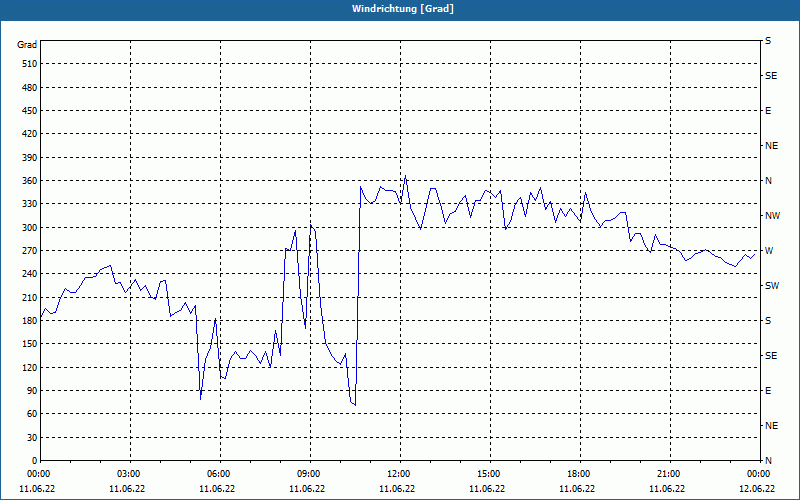The height and width of the screenshot is (500, 800).
Task: Click the 00:00 label above first 11.06.22
Action: point(39,474)
